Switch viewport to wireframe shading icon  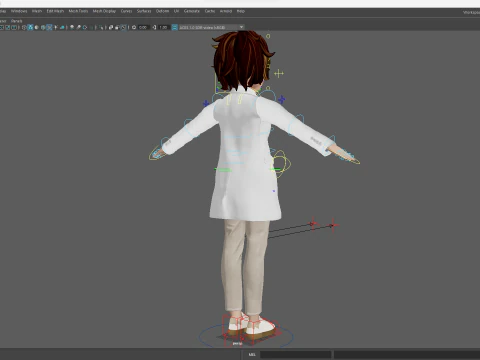(x=24, y=27)
